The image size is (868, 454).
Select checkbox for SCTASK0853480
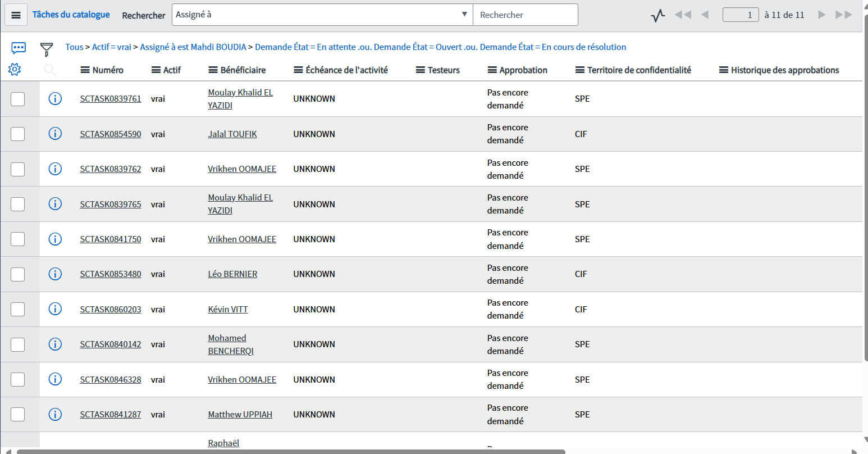pos(18,274)
